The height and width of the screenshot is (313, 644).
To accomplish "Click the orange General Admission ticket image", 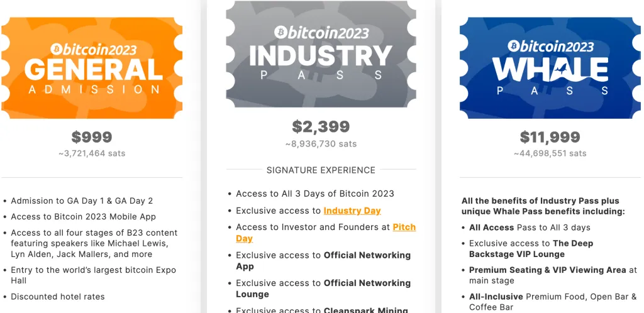I will click(x=92, y=68).
